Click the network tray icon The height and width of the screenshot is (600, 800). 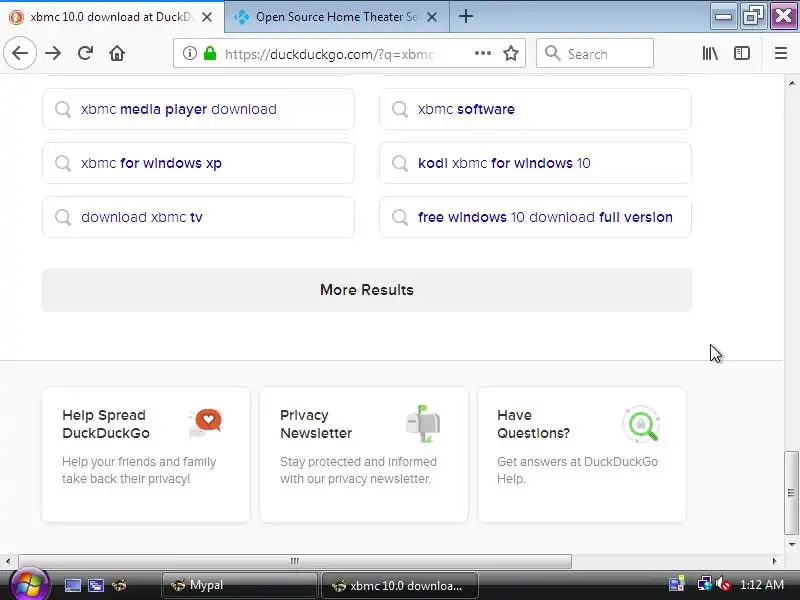click(x=705, y=584)
